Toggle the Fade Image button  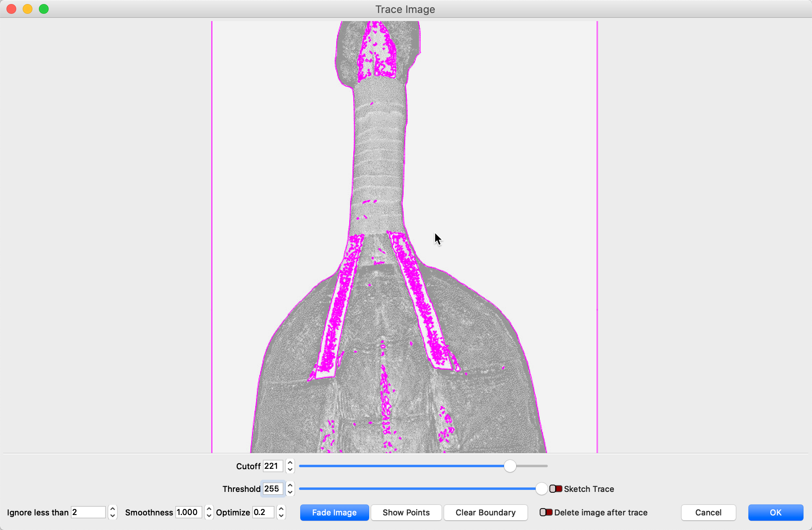[x=334, y=513]
